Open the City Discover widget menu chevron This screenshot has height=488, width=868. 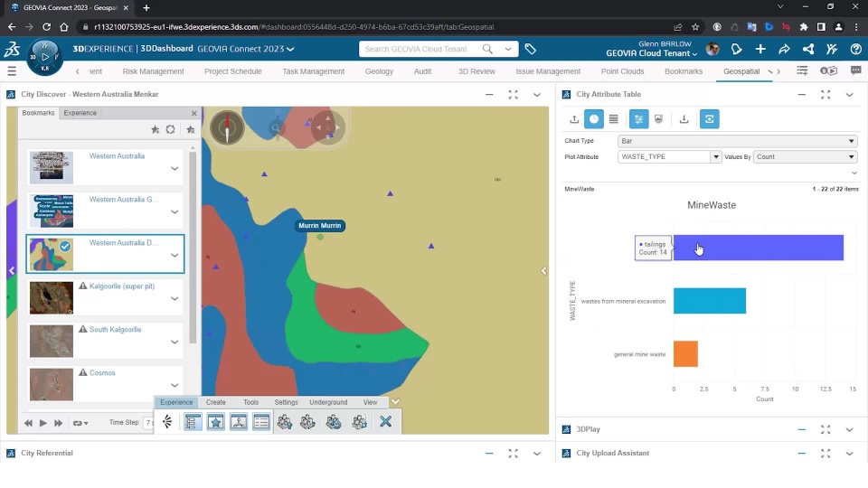point(537,95)
